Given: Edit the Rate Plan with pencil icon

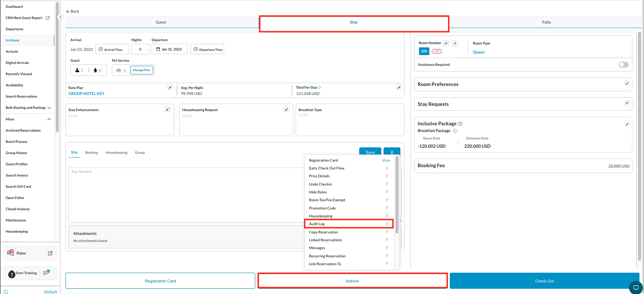Looking at the screenshot, I should 170,88.
